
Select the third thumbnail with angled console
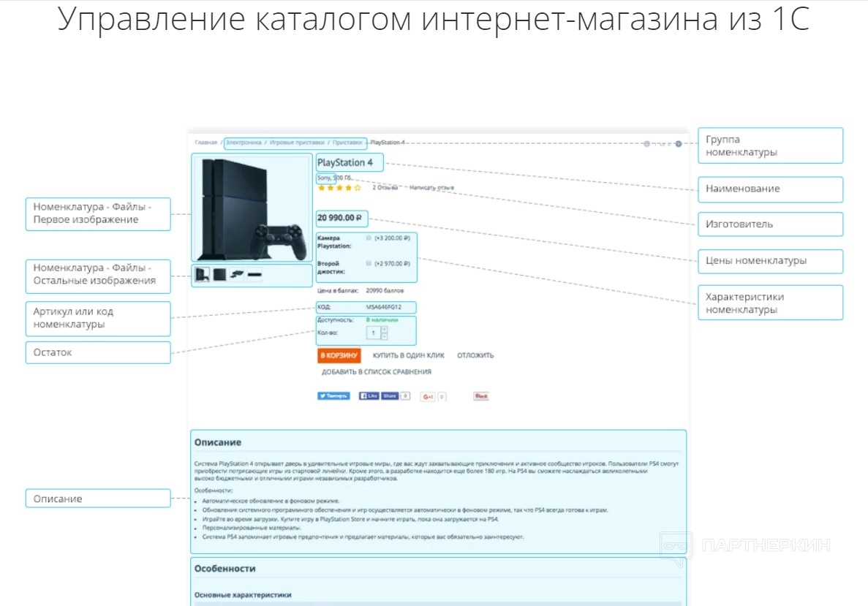(x=237, y=275)
